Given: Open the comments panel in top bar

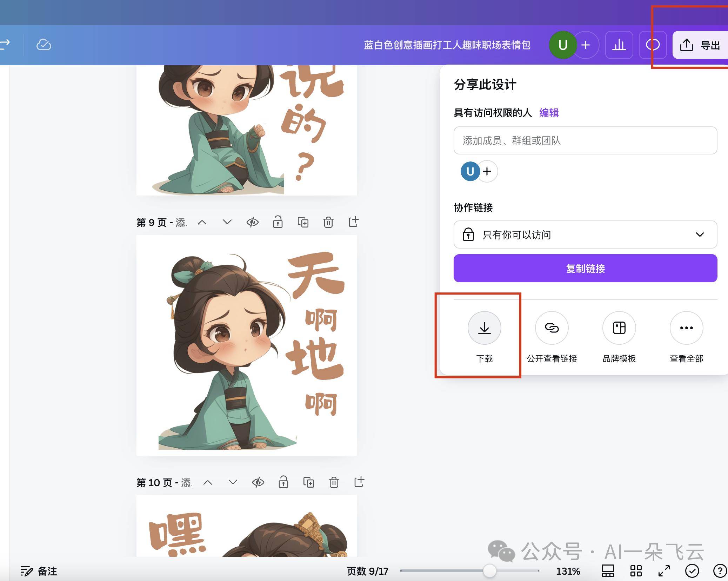Looking at the screenshot, I should [x=652, y=45].
